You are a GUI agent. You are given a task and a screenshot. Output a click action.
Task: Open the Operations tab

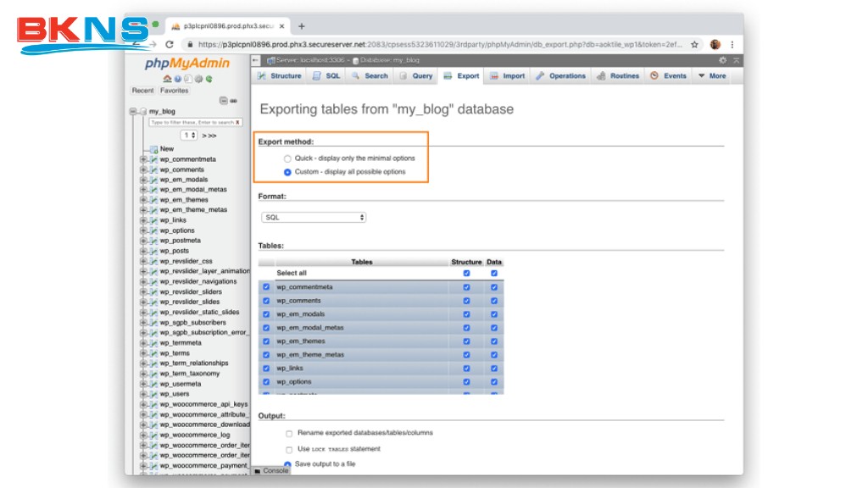point(560,76)
